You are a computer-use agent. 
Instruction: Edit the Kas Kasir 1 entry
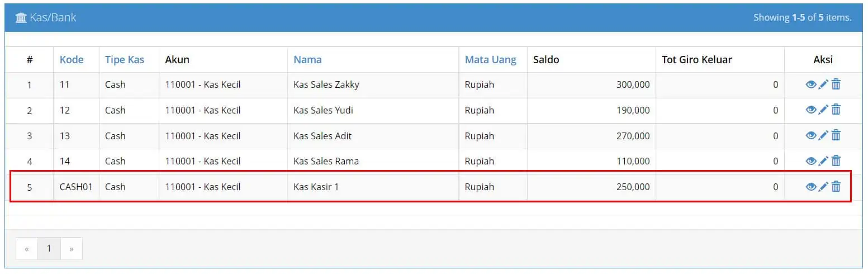click(x=823, y=187)
